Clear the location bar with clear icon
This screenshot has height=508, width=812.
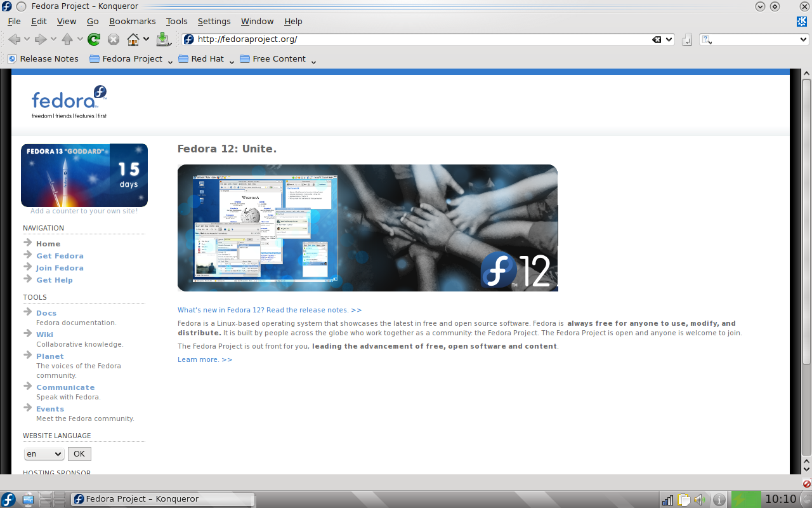pos(657,39)
